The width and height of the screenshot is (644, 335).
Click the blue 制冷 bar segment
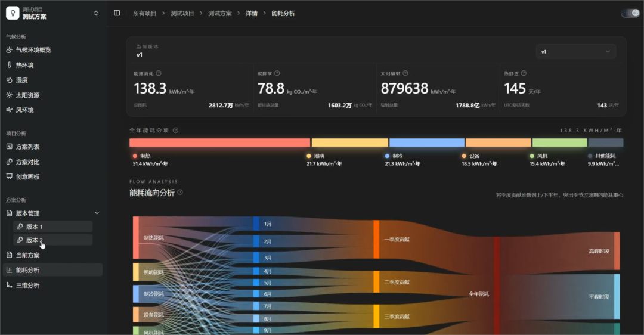tap(427, 142)
